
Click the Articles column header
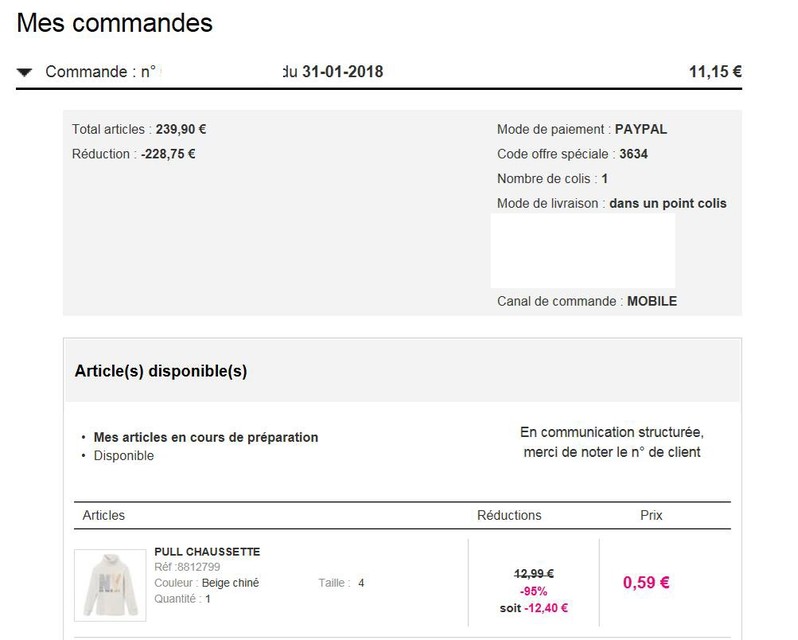[x=103, y=515]
